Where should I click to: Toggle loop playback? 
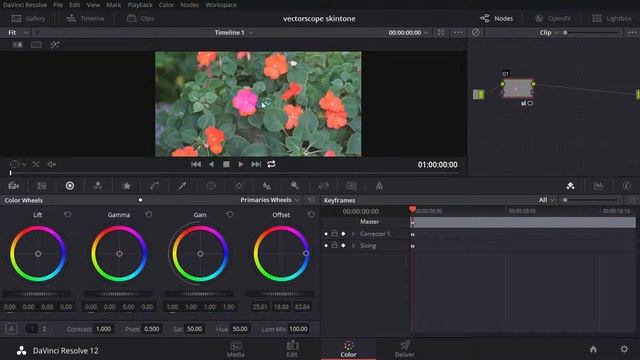coord(271,164)
